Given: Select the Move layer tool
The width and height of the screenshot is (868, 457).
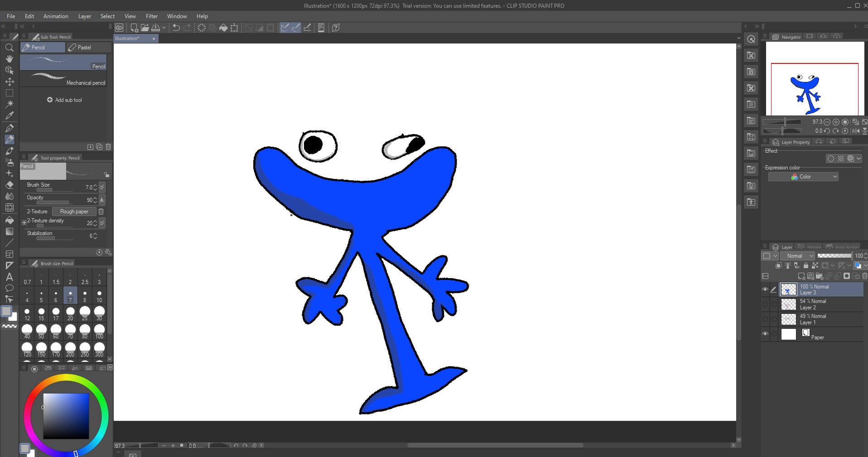Looking at the screenshot, I should (9, 82).
